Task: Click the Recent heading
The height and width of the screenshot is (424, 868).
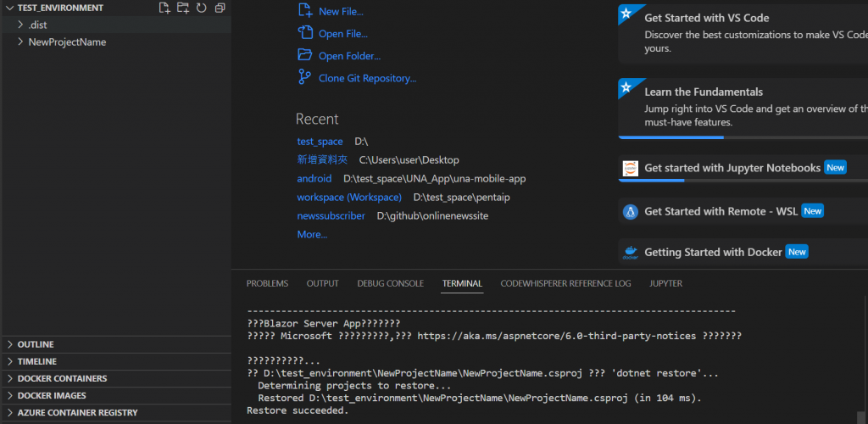Action: click(x=317, y=119)
